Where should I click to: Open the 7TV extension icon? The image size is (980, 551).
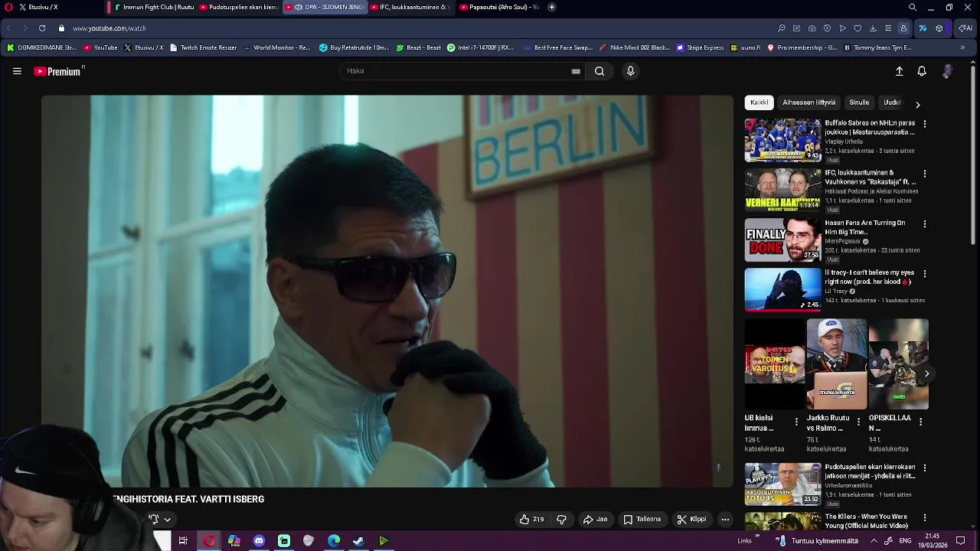point(923,28)
